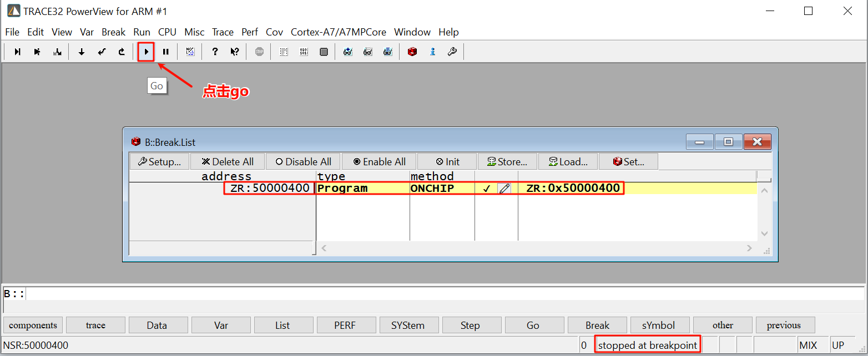The height and width of the screenshot is (356, 868).
Task: Open the Cov menu
Action: pos(274,32)
